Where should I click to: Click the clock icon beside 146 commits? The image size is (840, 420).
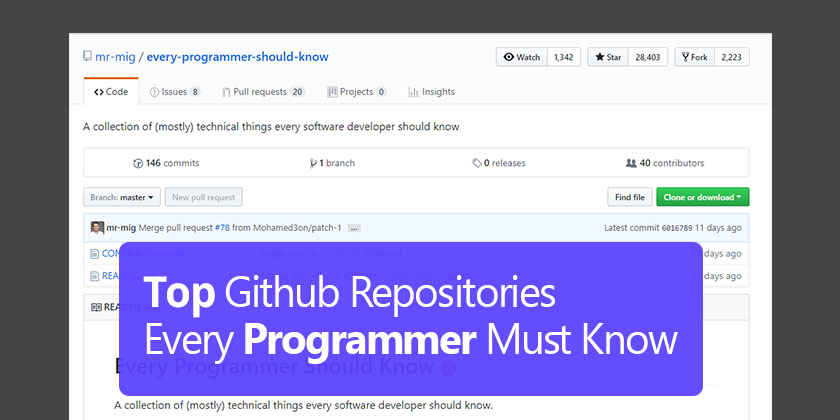click(138, 163)
